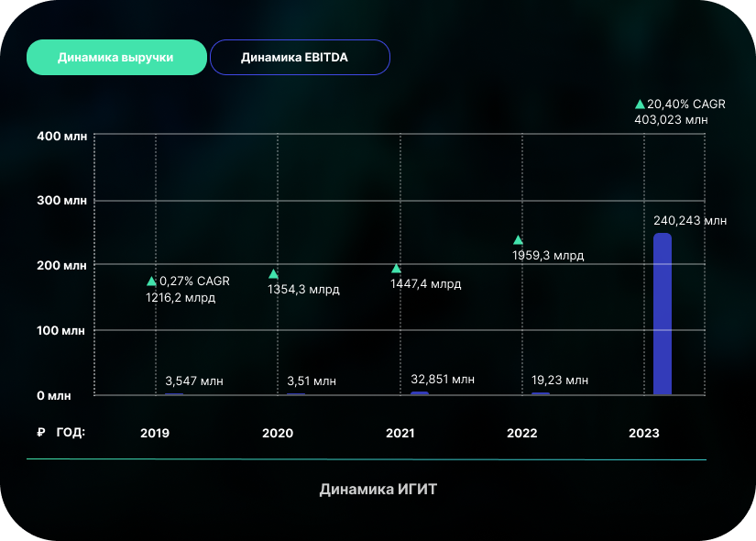Click the 32,851 млн value label

point(444,379)
